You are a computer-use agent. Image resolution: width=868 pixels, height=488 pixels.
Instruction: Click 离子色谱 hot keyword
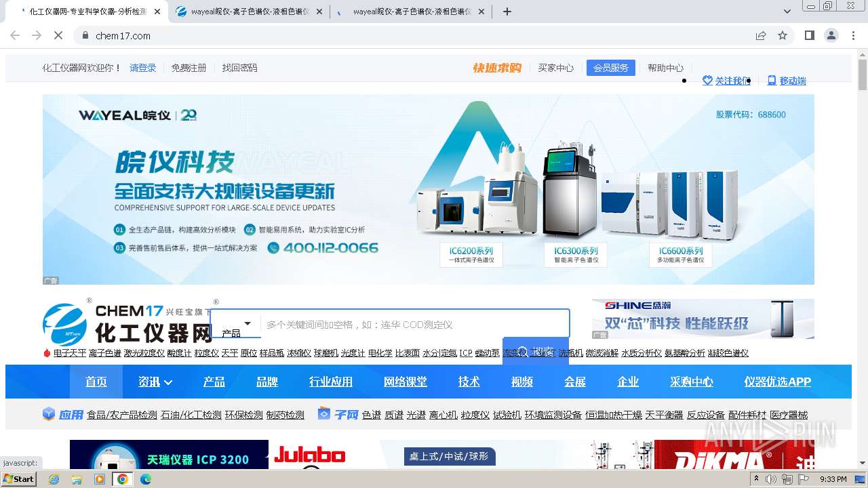(x=105, y=353)
